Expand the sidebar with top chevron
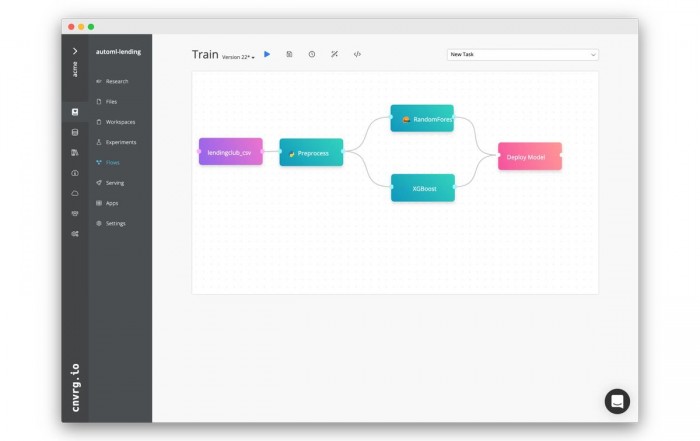 (x=75, y=50)
